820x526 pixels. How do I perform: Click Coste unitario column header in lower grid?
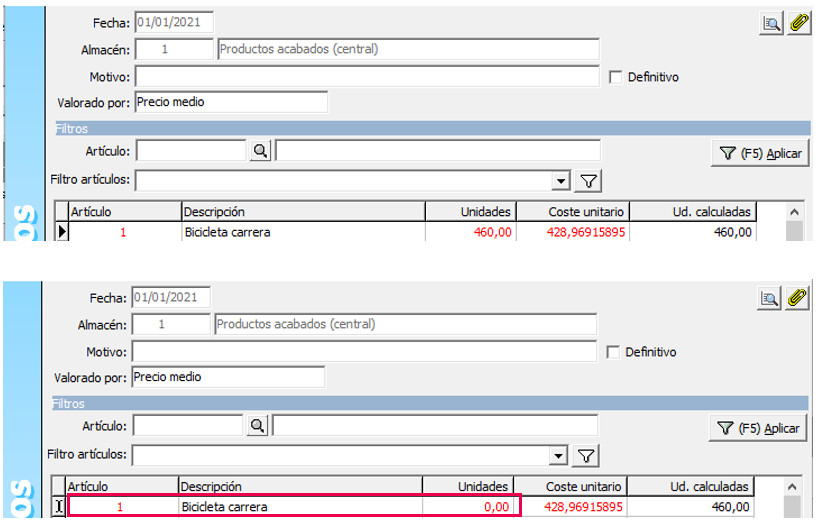point(570,487)
